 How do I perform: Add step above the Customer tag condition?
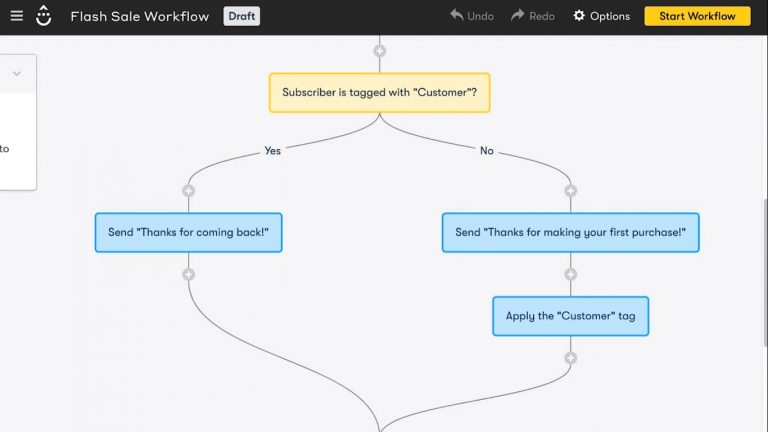coord(380,51)
